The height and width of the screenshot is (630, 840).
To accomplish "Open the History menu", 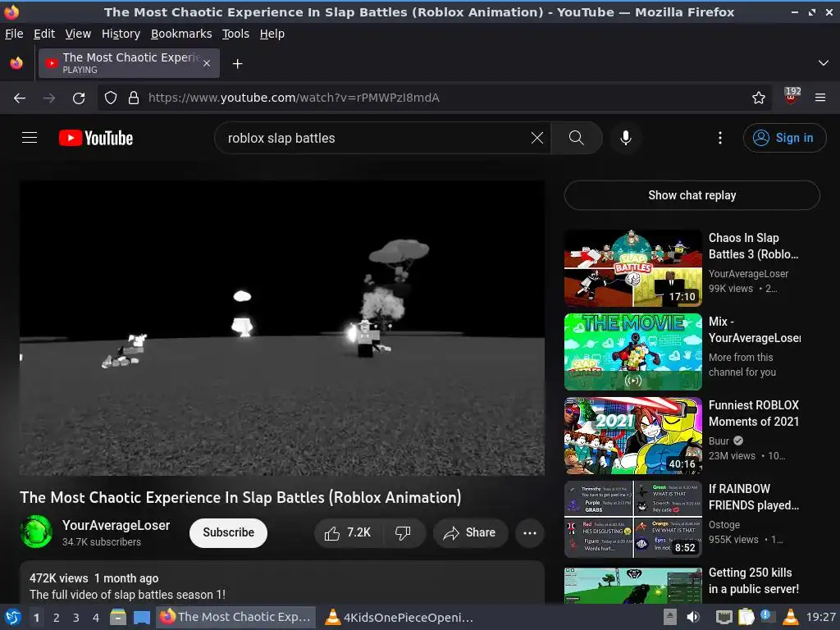I will click(121, 34).
